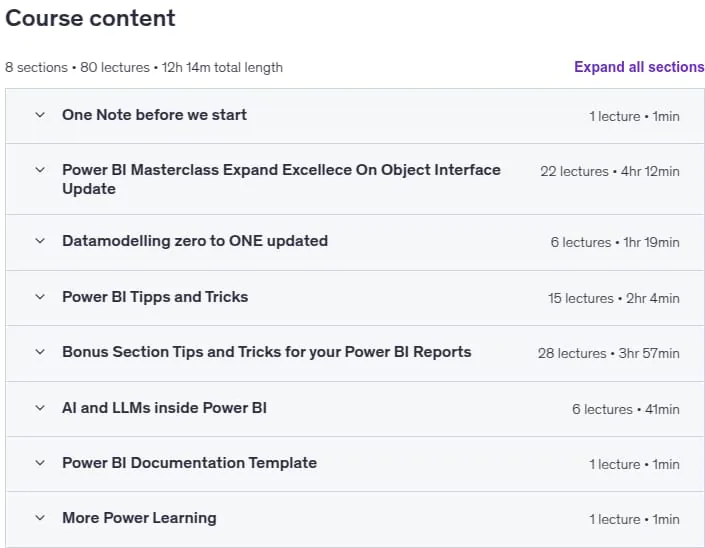Click '22 lectures • 4hr 12min' text
Image resolution: width=705 pixels, height=548 pixels.
point(610,171)
